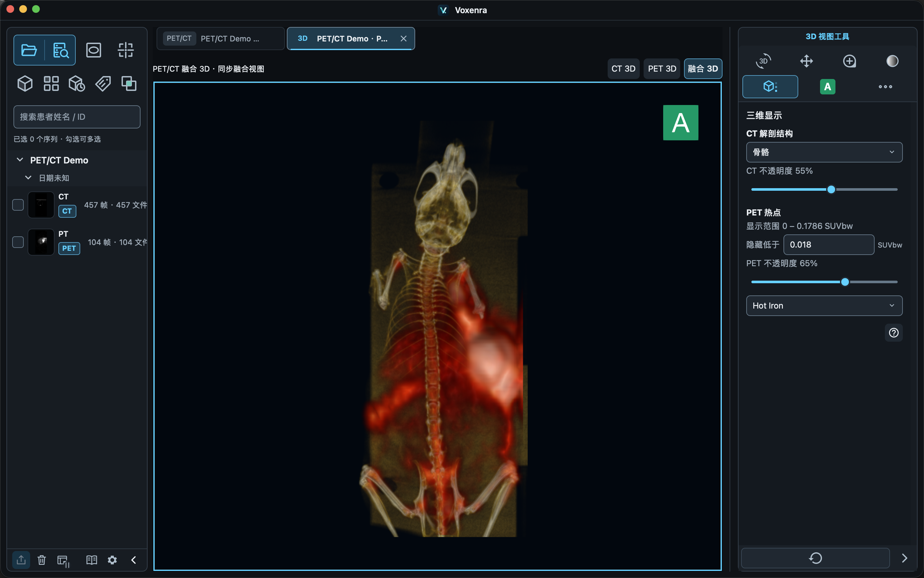Open the CT 解剖结构 骨骼 dropdown
Viewport: 924px width, 578px height.
coord(824,152)
